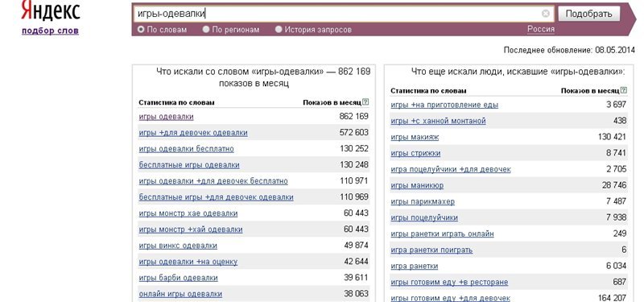This screenshot has width=644, height=302.
Task: Open the игры винкс одевалки link
Action: [x=178, y=246]
